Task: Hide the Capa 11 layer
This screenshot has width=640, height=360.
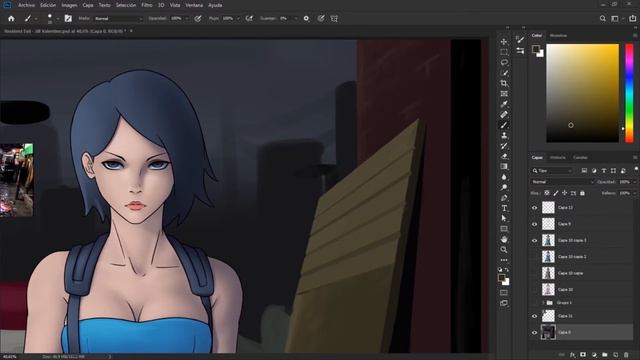Action: (535, 316)
